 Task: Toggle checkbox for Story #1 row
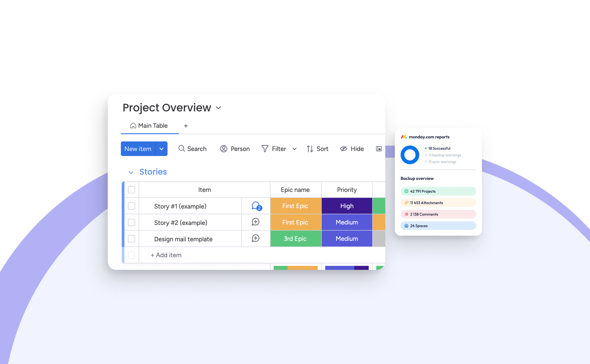[131, 206]
